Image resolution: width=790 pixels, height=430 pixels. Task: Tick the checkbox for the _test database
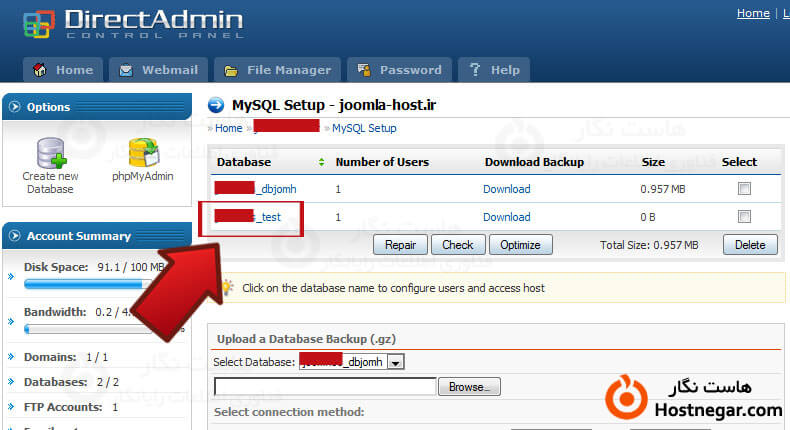pos(744,216)
